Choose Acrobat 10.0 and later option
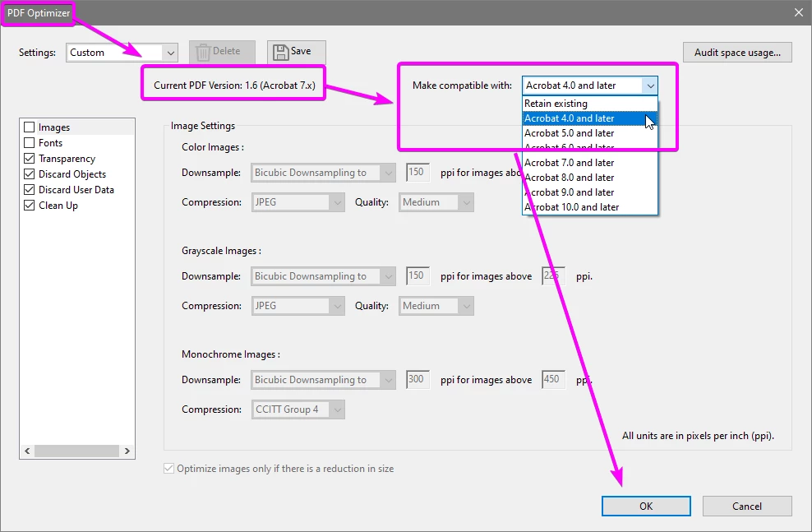Viewport: 812px width, 532px height. pyautogui.click(x=590, y=207)
